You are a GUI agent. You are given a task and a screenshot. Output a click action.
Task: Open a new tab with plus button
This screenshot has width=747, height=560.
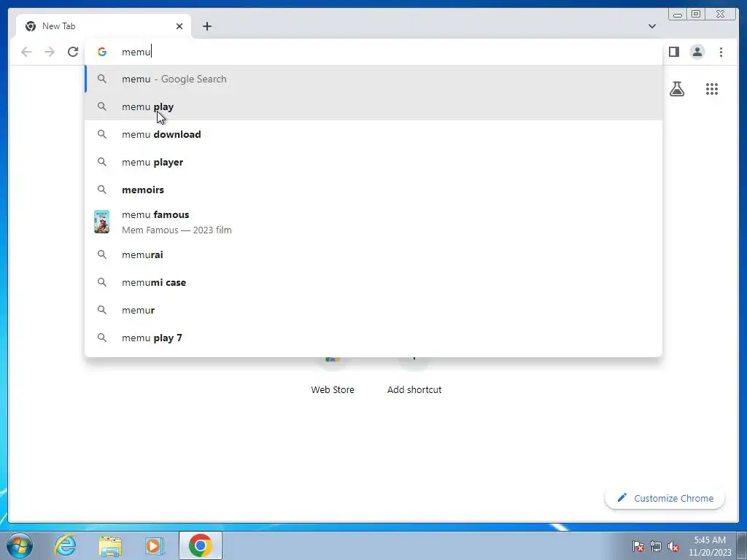(x=206, y=26)
